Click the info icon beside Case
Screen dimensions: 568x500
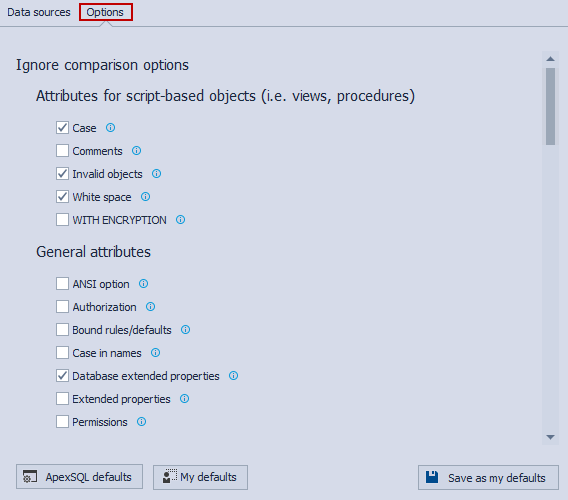[x=110, y=128]
